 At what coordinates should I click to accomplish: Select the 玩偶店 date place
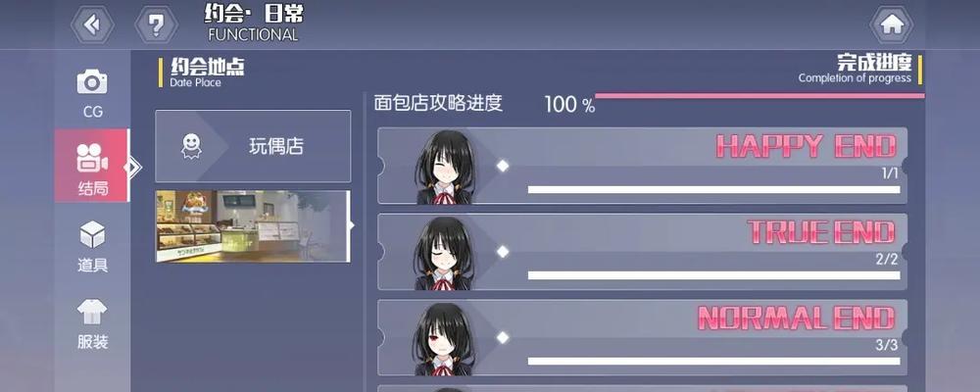coord(253,146)
